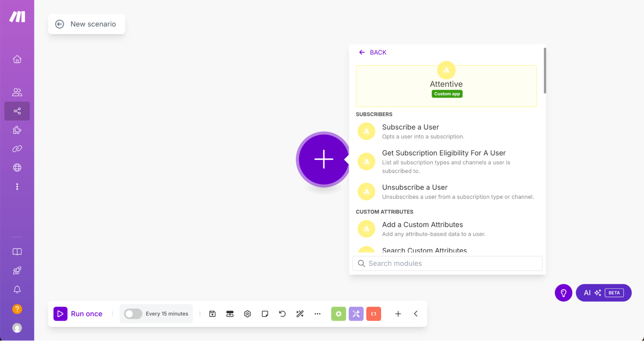Open the orange Help question mark icon

[x=17, y=309]
